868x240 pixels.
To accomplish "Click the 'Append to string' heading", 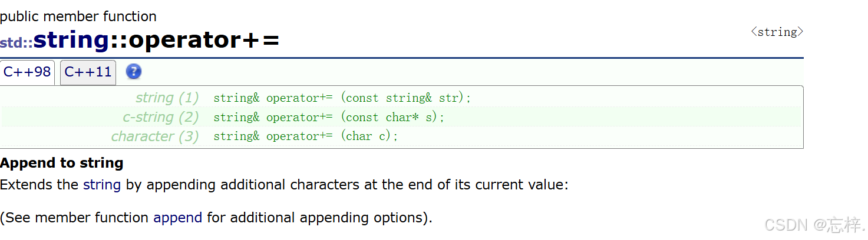I will (x=62, y=163).
